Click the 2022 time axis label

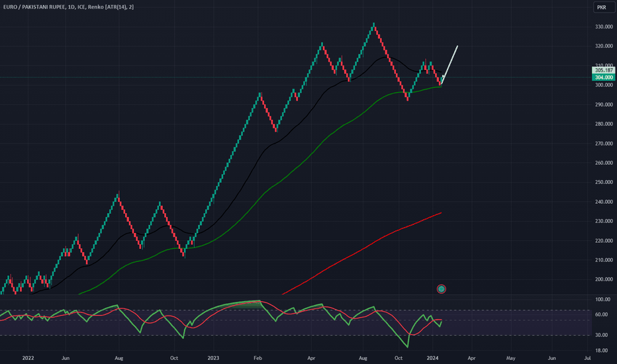tap(28, 358)
